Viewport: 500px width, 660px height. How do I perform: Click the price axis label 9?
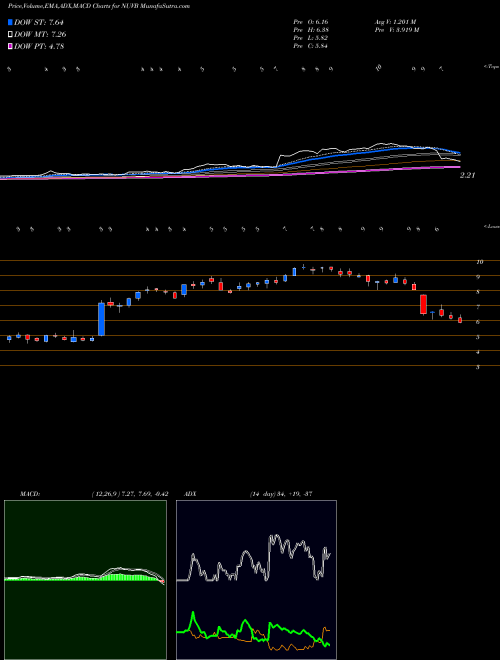(478, 277)
